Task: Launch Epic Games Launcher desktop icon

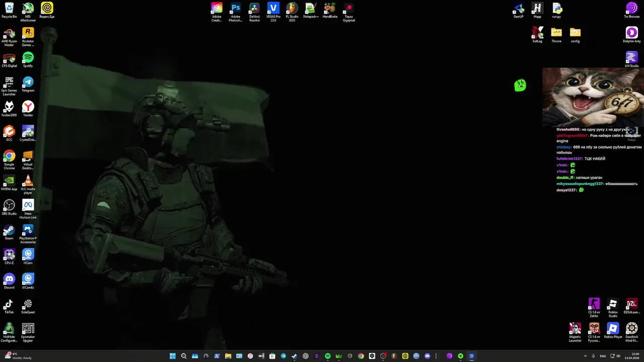Action: pos(9,86)
